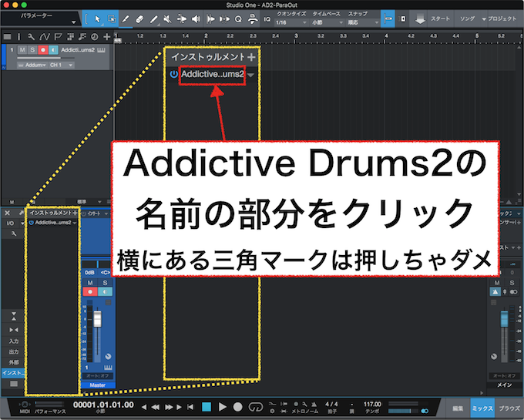
Task: Open the クオンタイズ 1/16 dropdown
Action: click(291, 22)
